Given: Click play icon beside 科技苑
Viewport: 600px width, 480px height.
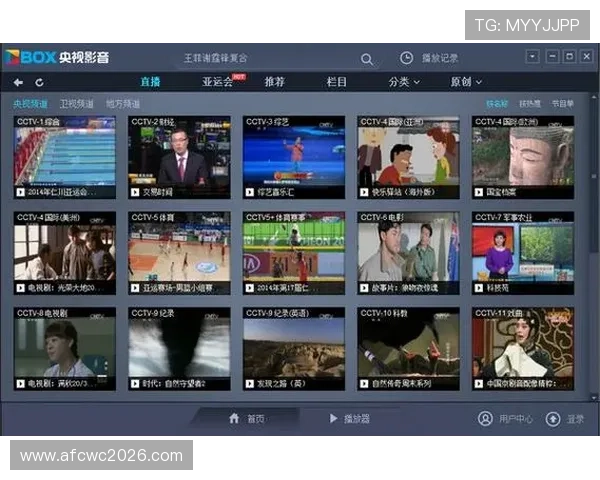Looking at the screenshot, I should coord(478,288).
